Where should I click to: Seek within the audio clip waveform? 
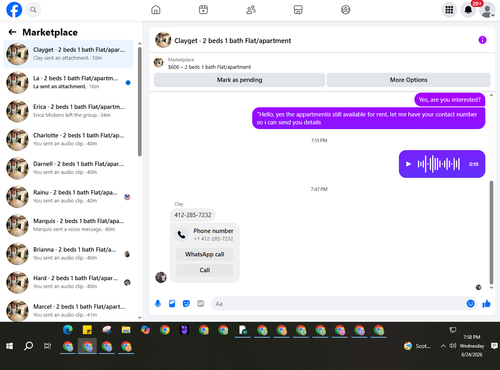[x=439, y=164]
